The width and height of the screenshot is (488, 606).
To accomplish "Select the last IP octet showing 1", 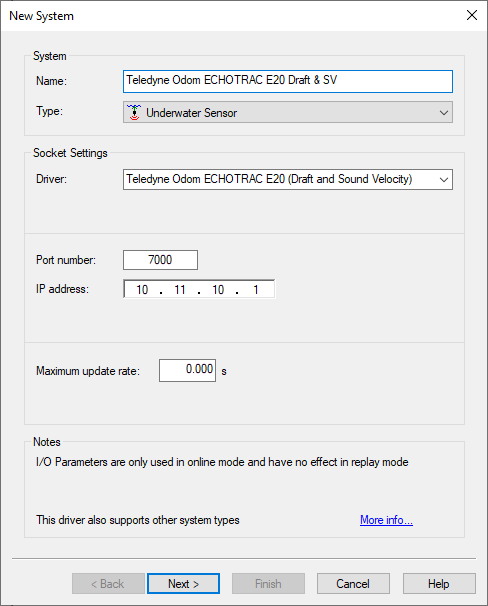I will [x=255, y=289].
